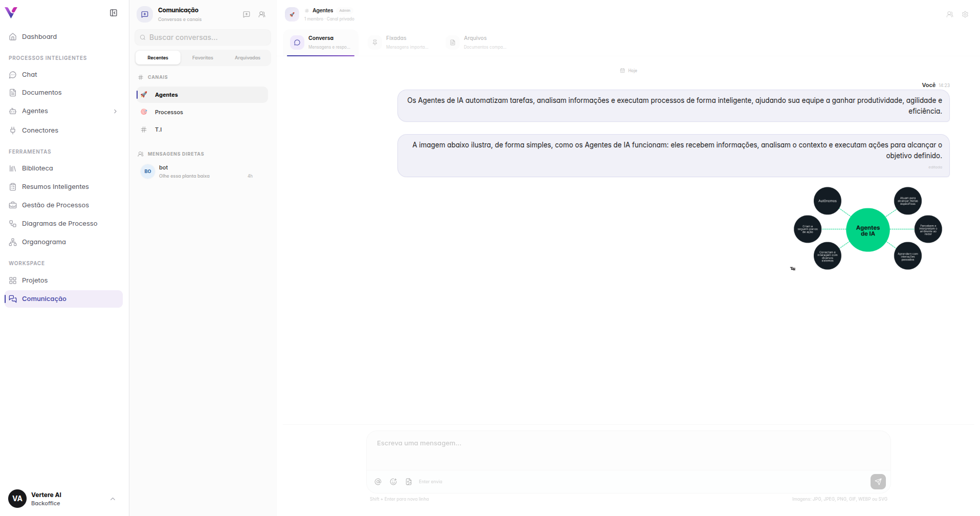
Task: Select Comunicação in the sidebar
Action: [x=63, y=299]
